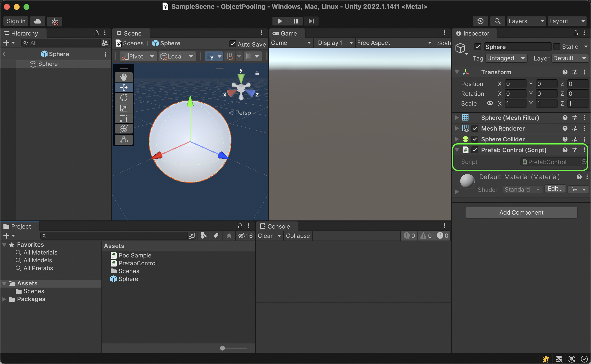Viewport: 591px width, 364px height.
Task: Toggle hidden packages visibility count icon
Action: click(x=245, y=236)
